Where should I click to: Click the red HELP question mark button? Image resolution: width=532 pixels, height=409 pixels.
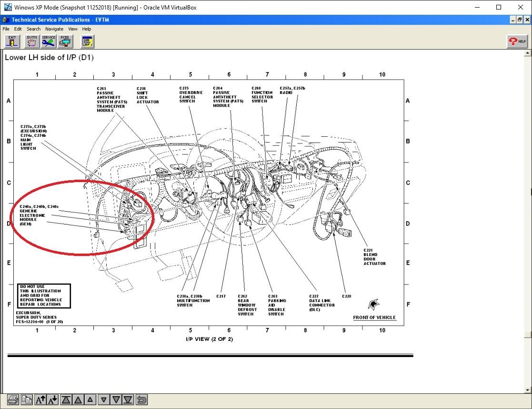(x=517, y=41)
